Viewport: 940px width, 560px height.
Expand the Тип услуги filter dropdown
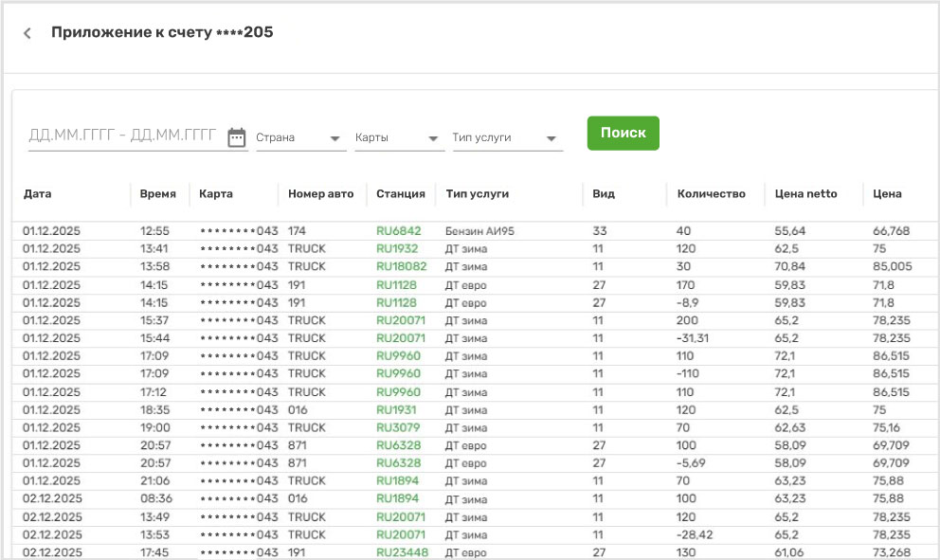tap(507, 138)
